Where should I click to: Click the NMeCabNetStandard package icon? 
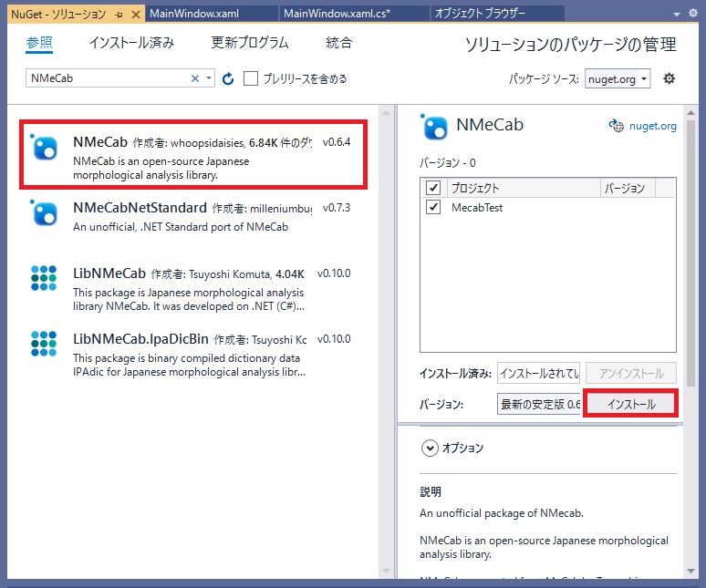[x=44, y=212]
